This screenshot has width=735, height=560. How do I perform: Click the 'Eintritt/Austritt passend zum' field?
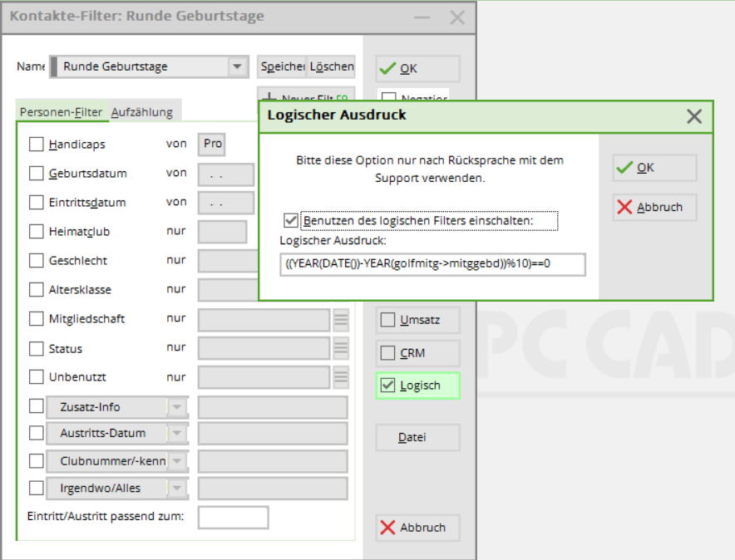coord(233,518)
